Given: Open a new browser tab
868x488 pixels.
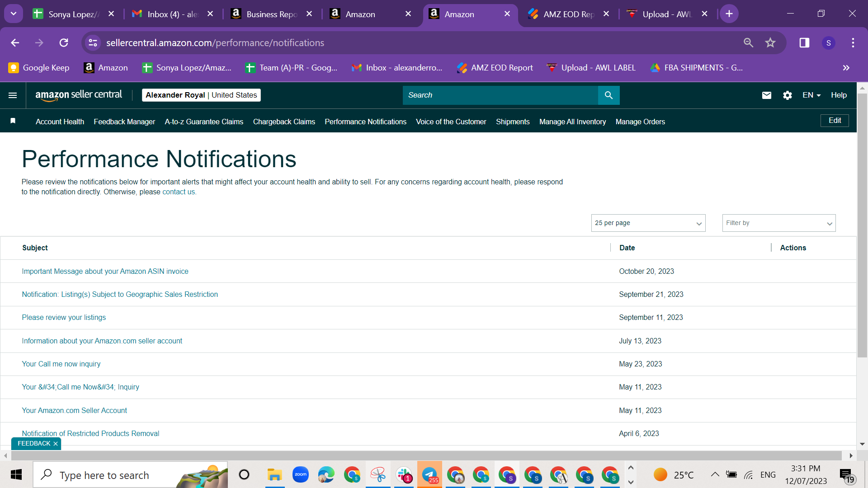Looking at the screenshot, I should pos(729,14).
